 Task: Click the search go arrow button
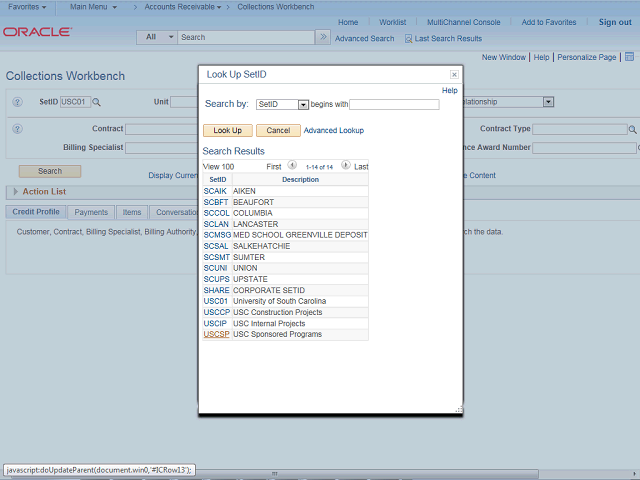322,37
